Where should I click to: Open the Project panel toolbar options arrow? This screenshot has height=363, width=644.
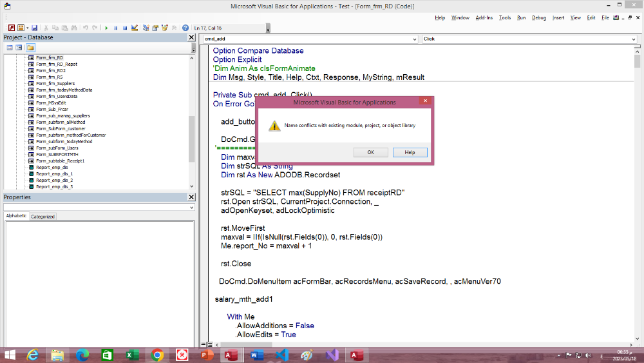pyautogui.click(x=193, y=48)
